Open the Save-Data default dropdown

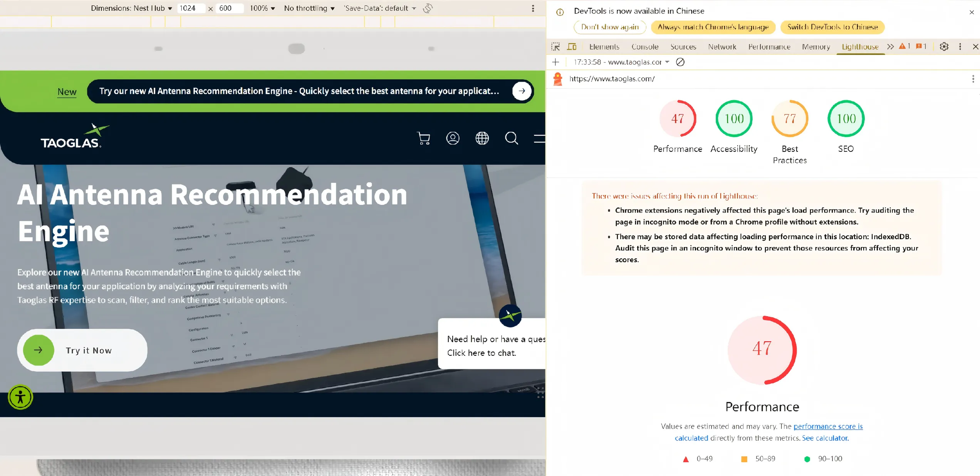tap(380, 8)
